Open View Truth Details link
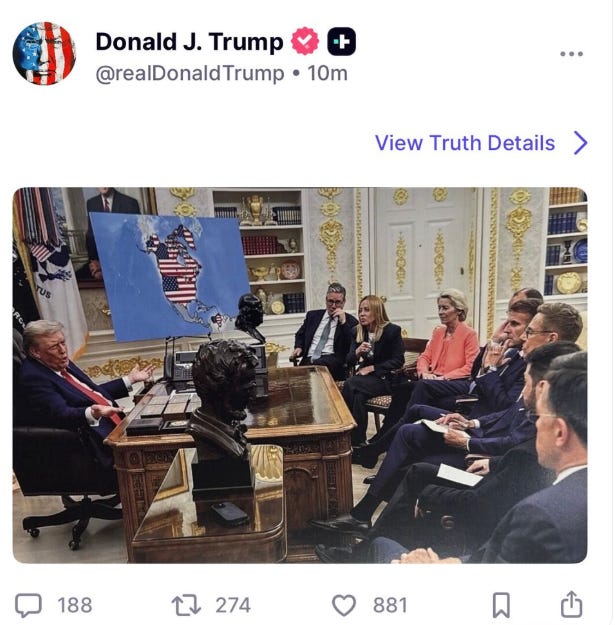Screen dimensions: 615x625 (x=465, y=143)
